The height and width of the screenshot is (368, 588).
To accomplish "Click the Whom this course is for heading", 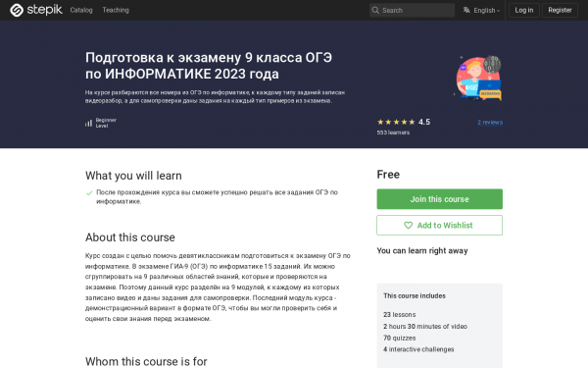I will tap(146, 361).
